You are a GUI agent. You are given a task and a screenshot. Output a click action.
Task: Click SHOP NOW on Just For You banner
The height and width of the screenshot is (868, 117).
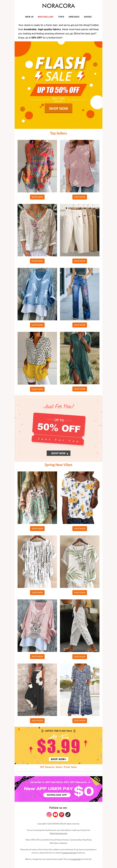coord(58,453)
